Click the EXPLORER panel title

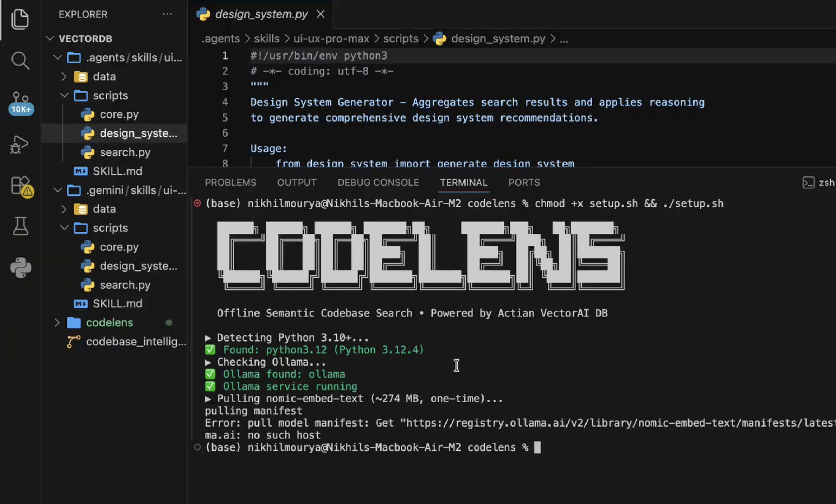click(83, 14)
